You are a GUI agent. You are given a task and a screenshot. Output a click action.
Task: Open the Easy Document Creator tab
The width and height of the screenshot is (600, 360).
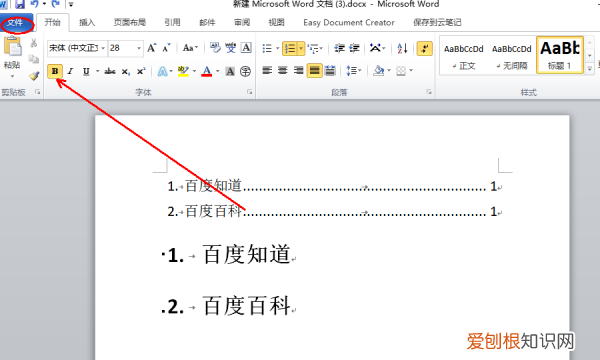coord(349,23)
